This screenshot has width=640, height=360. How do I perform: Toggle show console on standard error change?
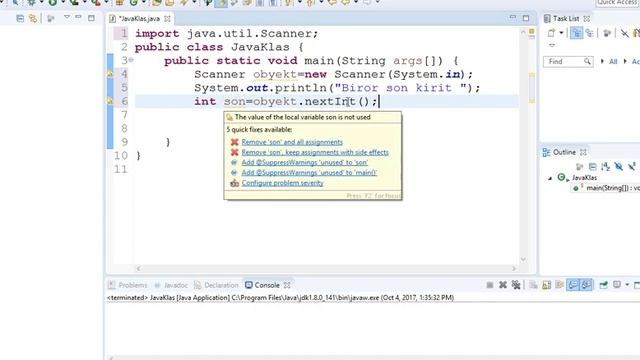click(586, 285)
